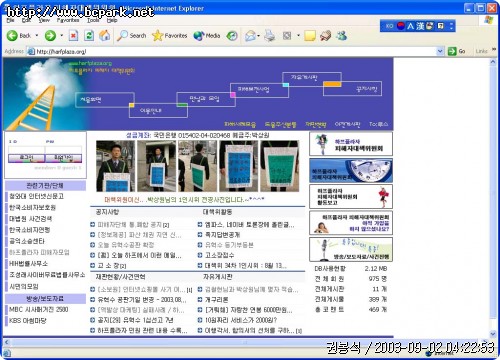Open the Tools menu
This screenshot has height=360, width=500.
[93, 20]
